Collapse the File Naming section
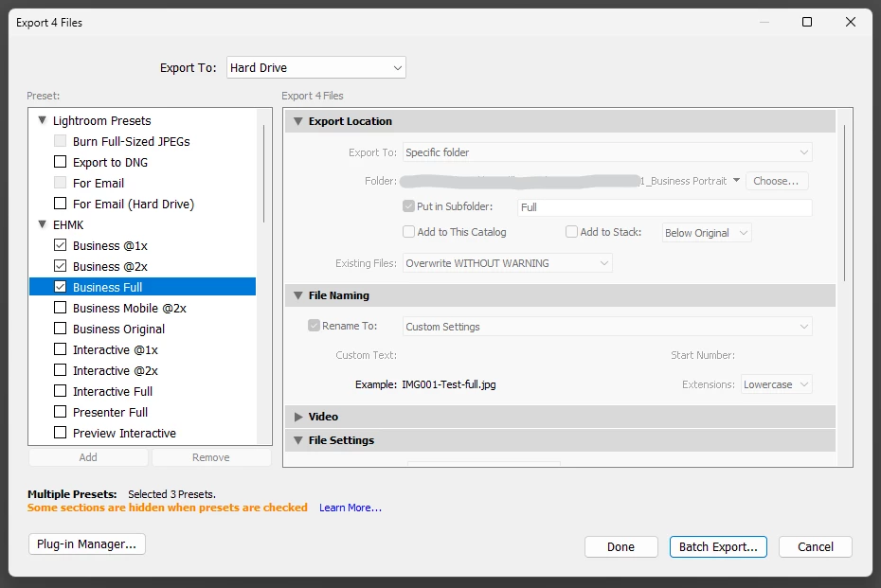Image resolution: width=881 pixels, height=588 pixels. click(298, 295)
